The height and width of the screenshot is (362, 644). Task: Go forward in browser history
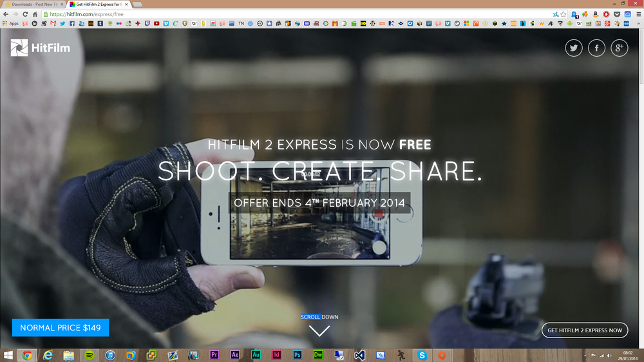(x=15, y=14)
